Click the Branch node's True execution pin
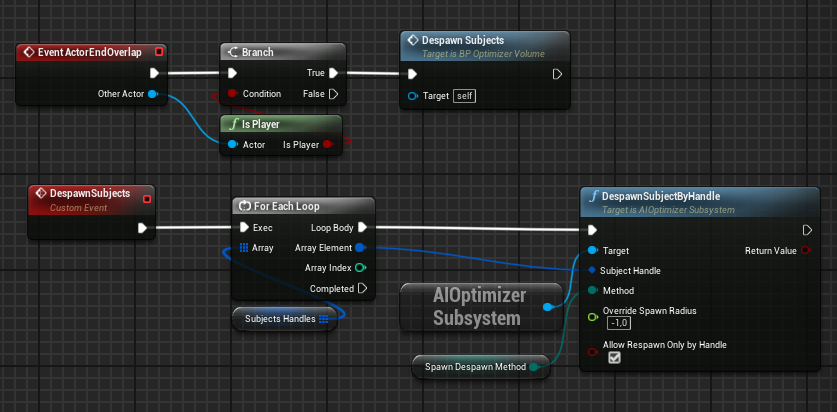Screen dimensions: 837x412 333,73
